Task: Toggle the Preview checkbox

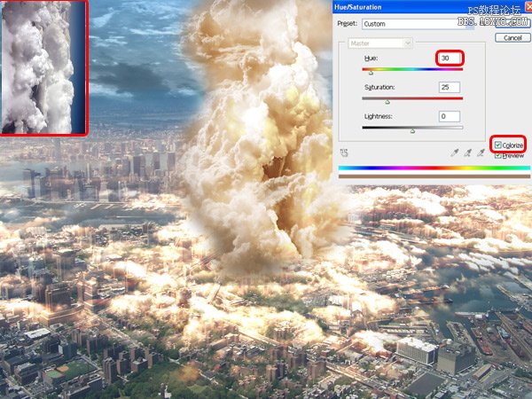Action: click(x=497, y=156)
